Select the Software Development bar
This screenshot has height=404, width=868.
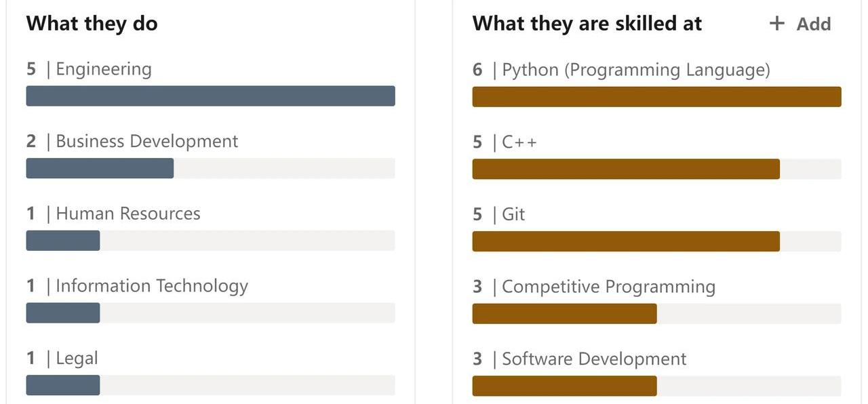[564, 386]
